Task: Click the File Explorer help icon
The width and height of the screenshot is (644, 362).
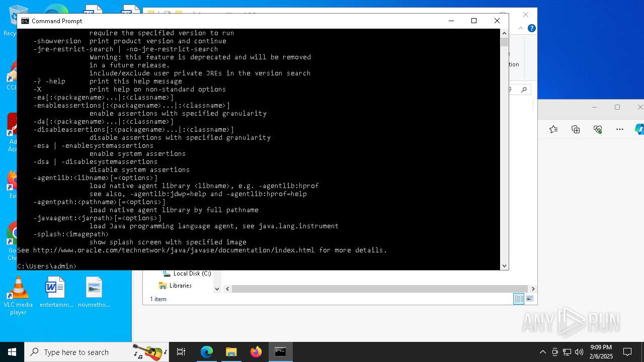Action: (x=531, y=28)
